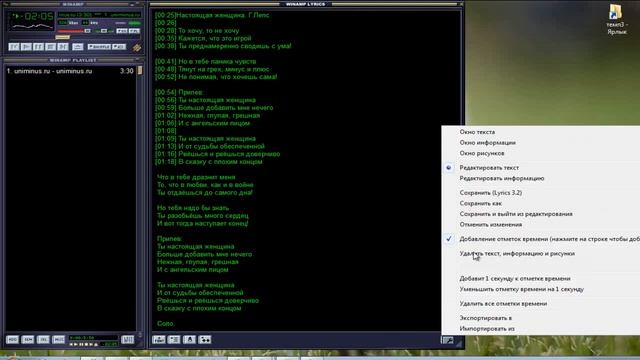
Task: Click the Winamp Stop button
Action: pos(51,47)
